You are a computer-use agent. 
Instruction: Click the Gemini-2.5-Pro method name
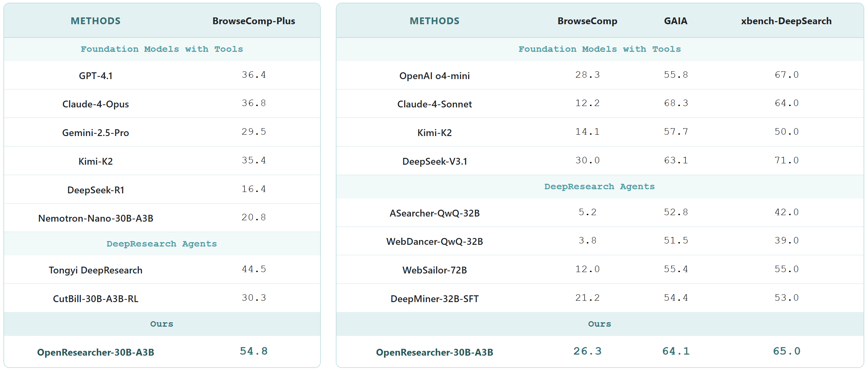click(x=95, y=133)
